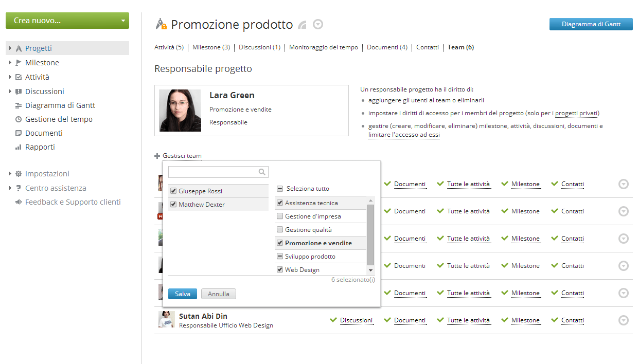The height and width of the screenshot is (364, 638).
Task: Enable Gestione d'impresa checkbox
Action: click(x=280, y=216)
